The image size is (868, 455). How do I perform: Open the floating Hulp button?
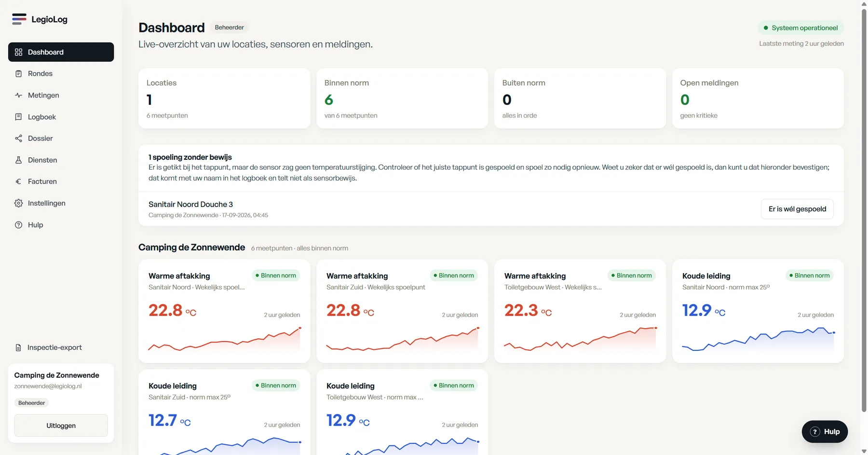[x=825, y=432]
